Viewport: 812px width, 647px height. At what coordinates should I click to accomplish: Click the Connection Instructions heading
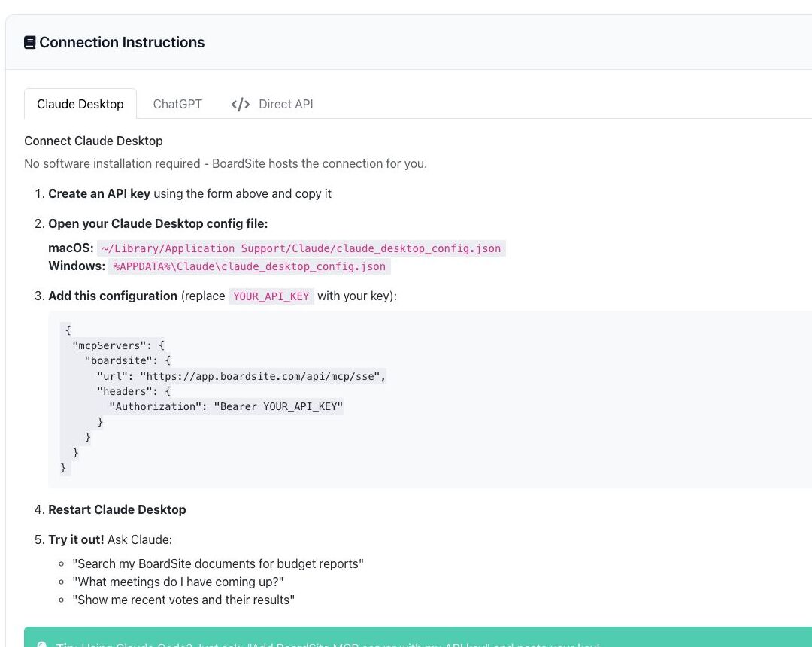[x=123, y=42]
